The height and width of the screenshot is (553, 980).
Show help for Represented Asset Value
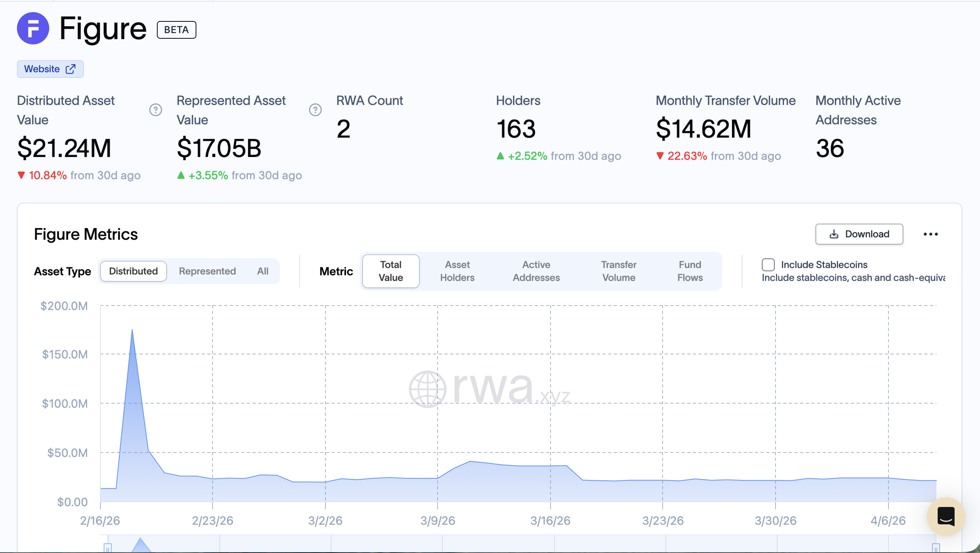pos(315,110)
